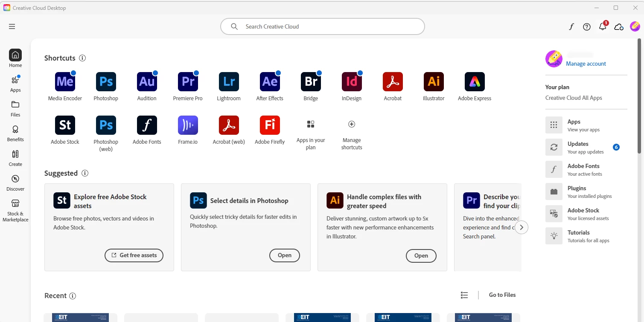Open Adobe Stock shortcut icon

pos(65,125)
